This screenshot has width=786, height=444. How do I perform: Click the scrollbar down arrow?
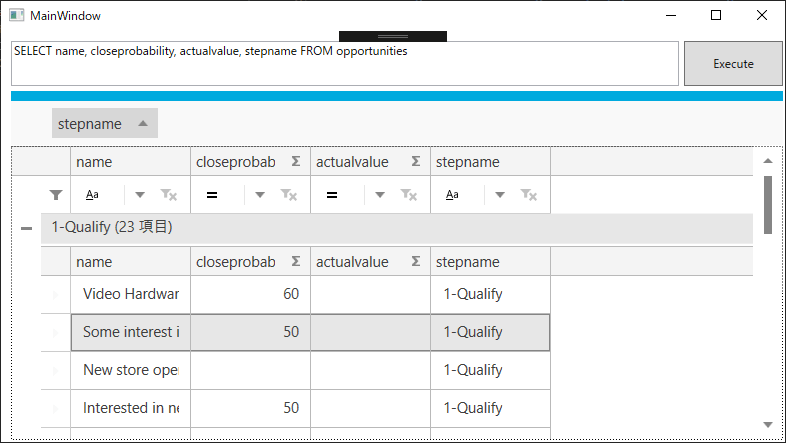(x=767, y=425)
